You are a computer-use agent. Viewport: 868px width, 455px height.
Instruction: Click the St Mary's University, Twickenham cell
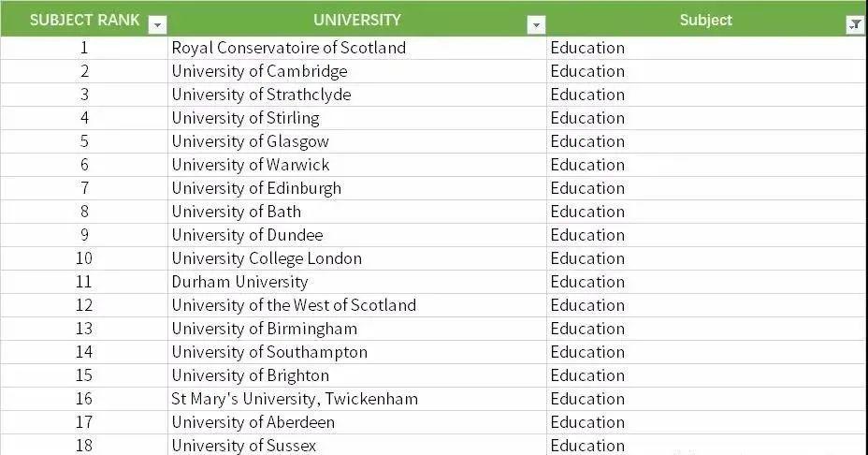(357, 399)
